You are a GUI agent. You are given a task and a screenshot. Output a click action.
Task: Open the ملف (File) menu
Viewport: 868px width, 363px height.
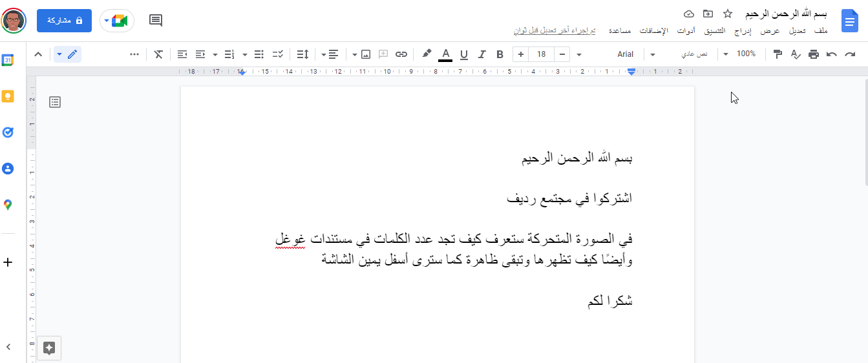821,30
